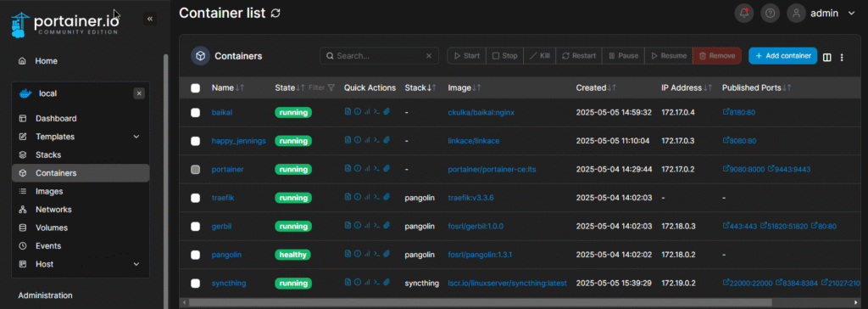This screenshot has width=868, height=309.
Task: Open the notifications bell
Action: 744,14
